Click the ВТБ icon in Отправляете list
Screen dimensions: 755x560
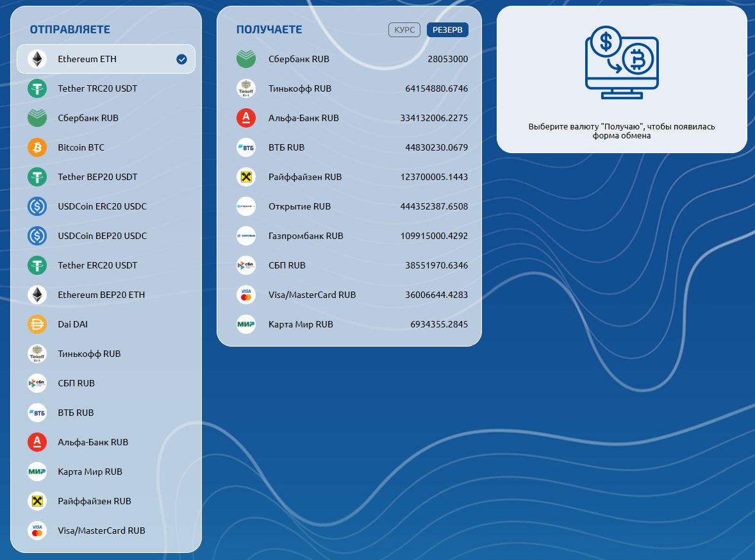tap(37, 413)
